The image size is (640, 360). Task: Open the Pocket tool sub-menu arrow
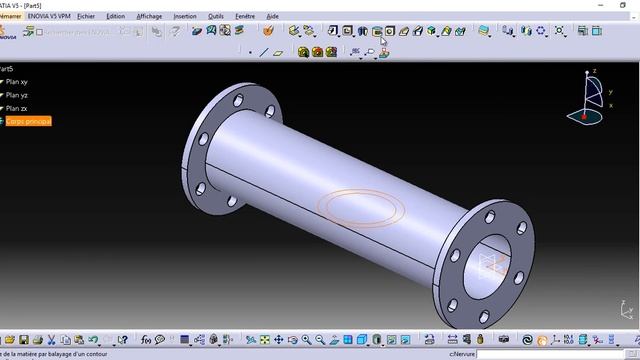pyautogui.click(x=353, y=36)
